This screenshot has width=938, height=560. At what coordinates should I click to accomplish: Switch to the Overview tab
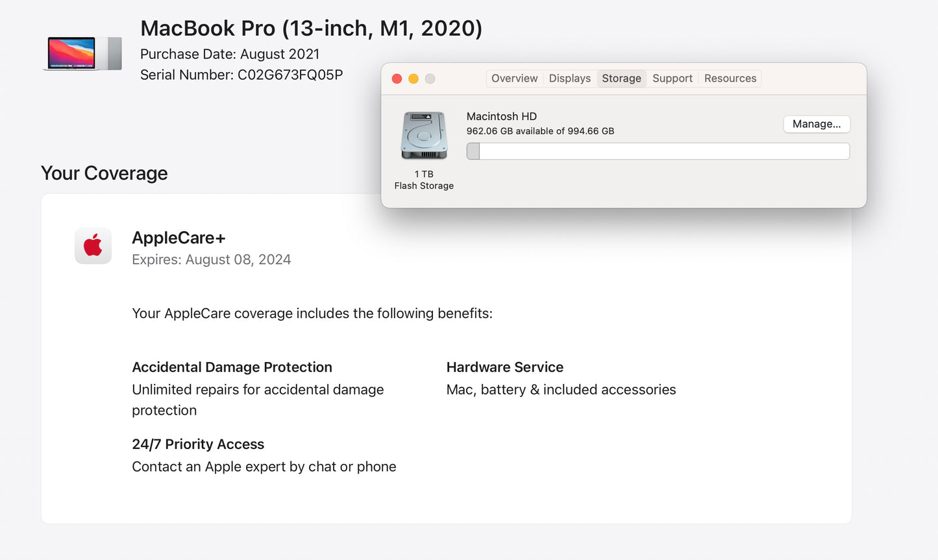[514, 78]
